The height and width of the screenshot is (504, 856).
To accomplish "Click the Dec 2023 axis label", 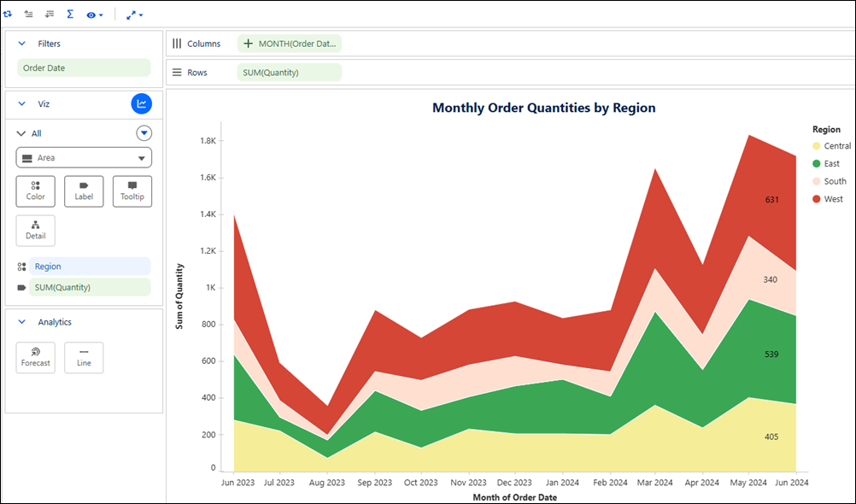I will 514,483.
